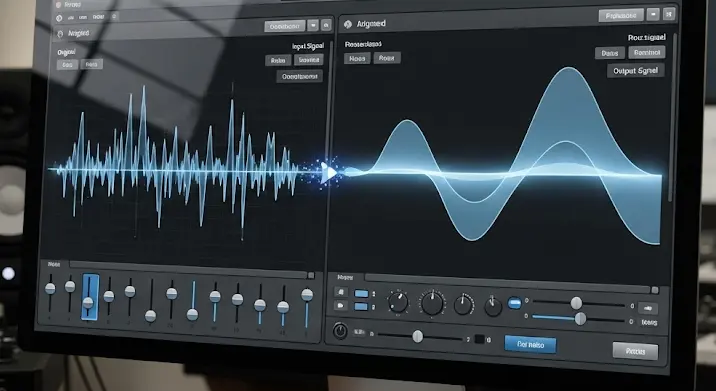Toggle the blue pill switch beside the knobs
Screen dimensions: 716x391
(515, 303)
